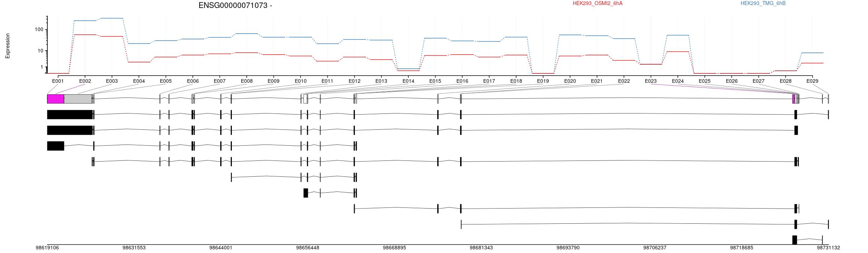This screenshot has height=253, width=868.
Task: Click genomic coordinate 98644001
Action: coord(221,248)
